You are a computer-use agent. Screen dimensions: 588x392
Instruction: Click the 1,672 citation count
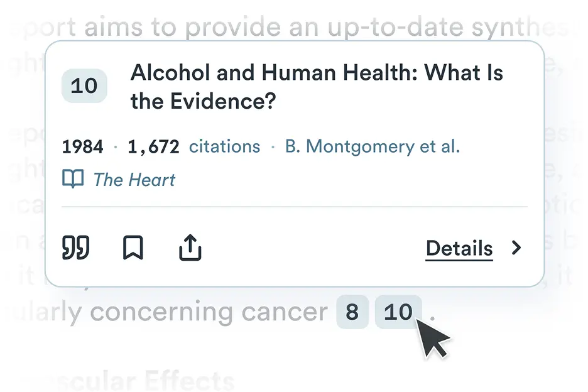click(x=153, y=146)
